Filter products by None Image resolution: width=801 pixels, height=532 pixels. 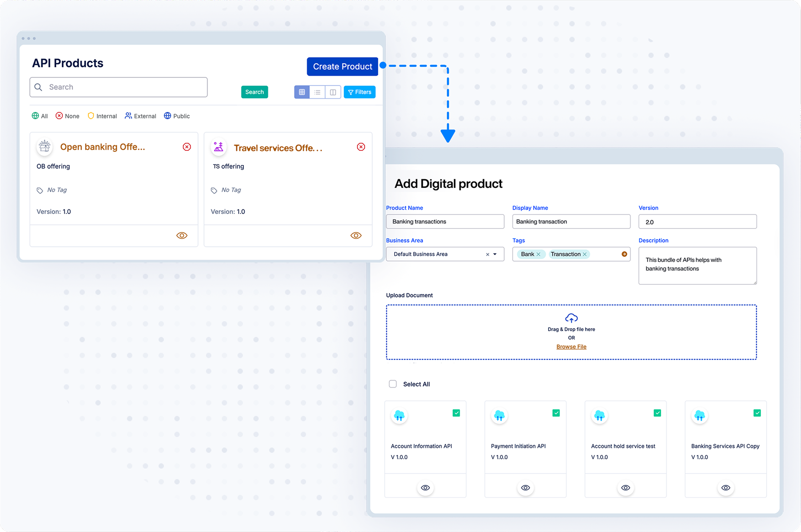pos(68,116)
